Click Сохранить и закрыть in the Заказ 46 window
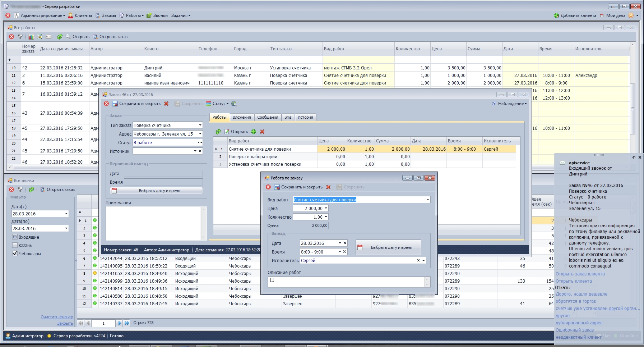Viewport: 644px width, 347px height. click(x=136, y=104)
